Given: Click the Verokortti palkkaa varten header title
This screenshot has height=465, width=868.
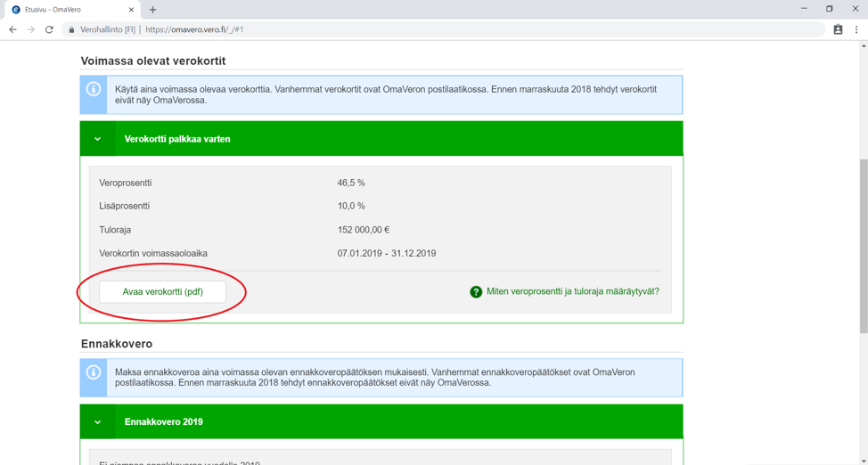Looking at the screenshot, I should tap(177, 139).
